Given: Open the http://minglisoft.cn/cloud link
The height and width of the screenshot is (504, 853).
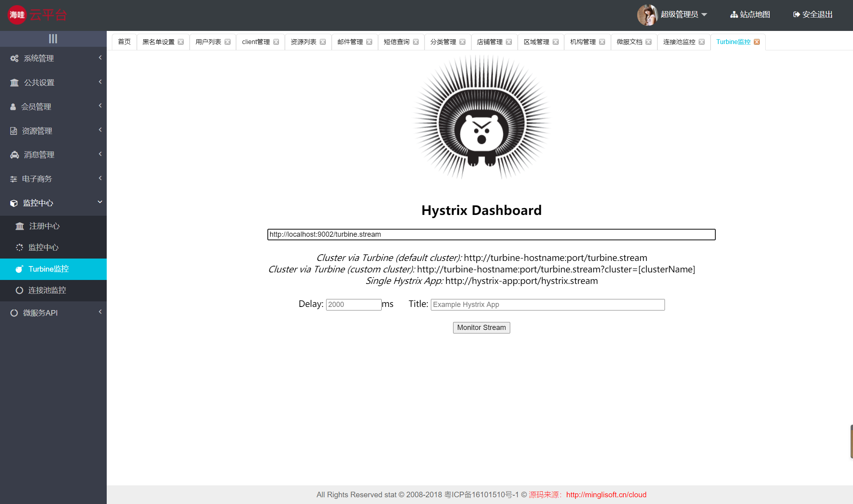Looking at the screenshot, I should 606,494.
